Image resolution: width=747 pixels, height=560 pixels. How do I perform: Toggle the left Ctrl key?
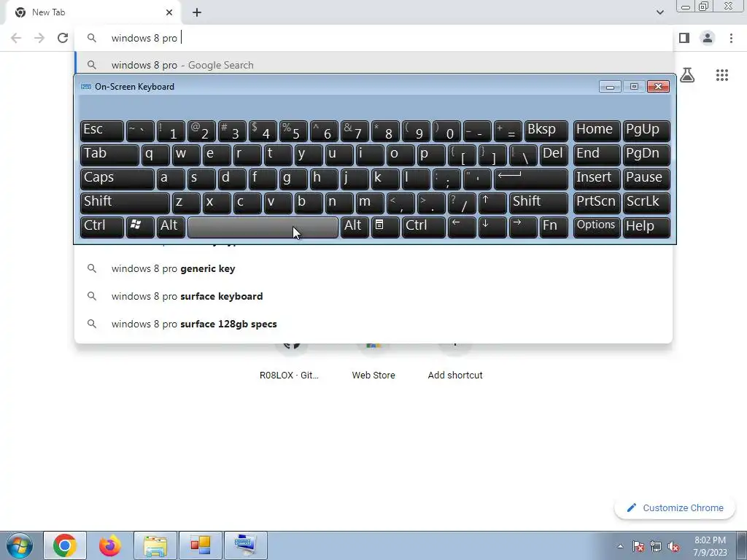tap(102, 227)
